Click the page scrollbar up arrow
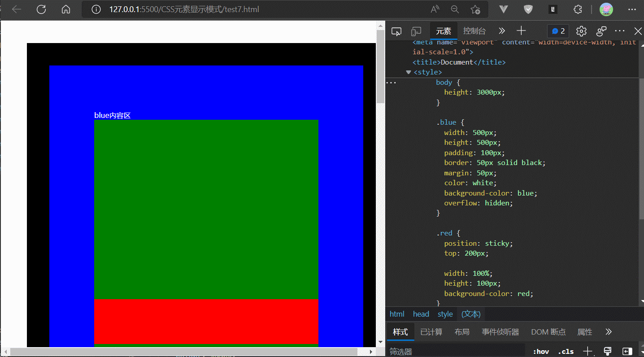The width and height of the screenshot is (644, 357). point(380,26)
